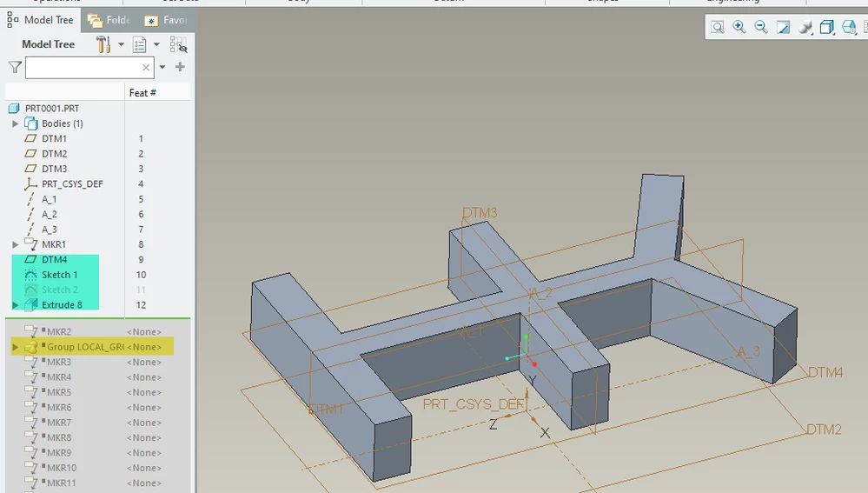
Task: Select the greyed Sketch 2 item
Action: pyautogui.click(x=60, y=290)
